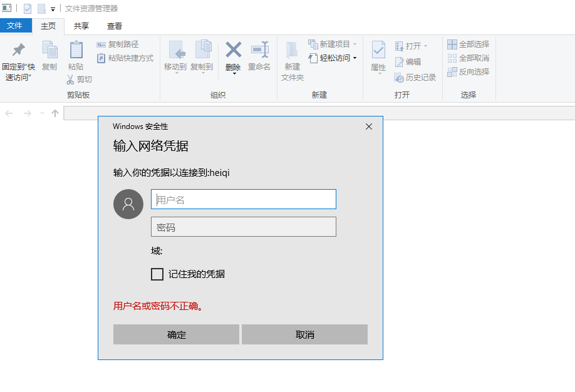Click Edit (编辑) ribbon item

click(x=408, y=62)
